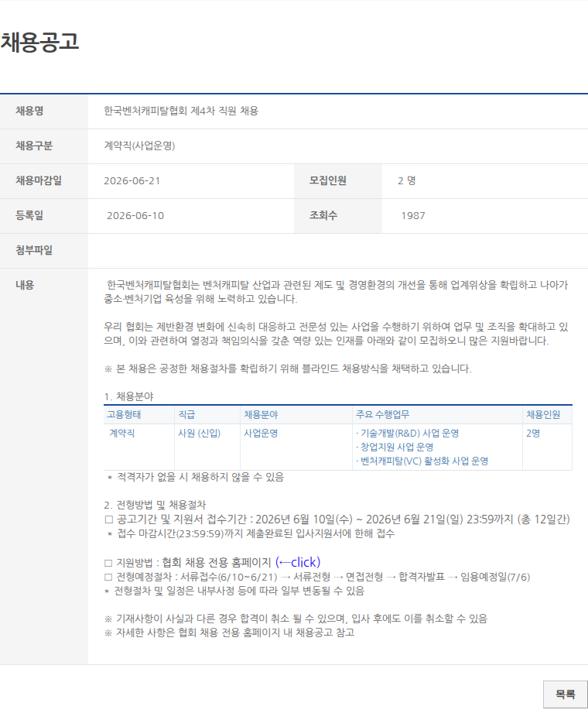Click the 채용마감일 row label
Viewport: 588px width, 720px height.
[39, 181]
